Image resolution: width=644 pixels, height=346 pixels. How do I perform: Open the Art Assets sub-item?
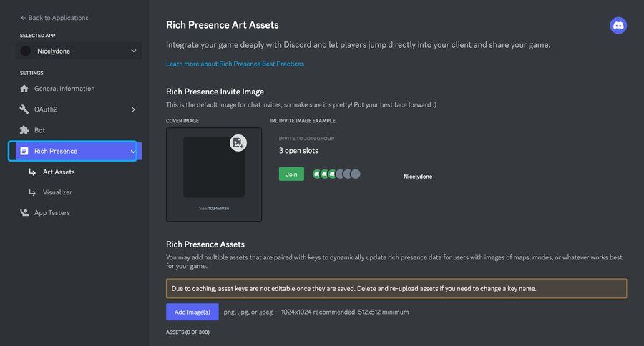59,172
